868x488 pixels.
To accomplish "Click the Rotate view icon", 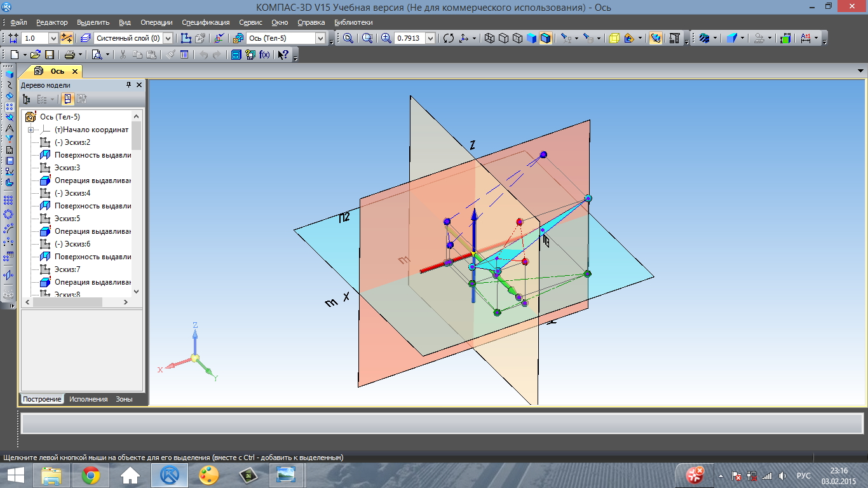I will (x=449, y=38).
